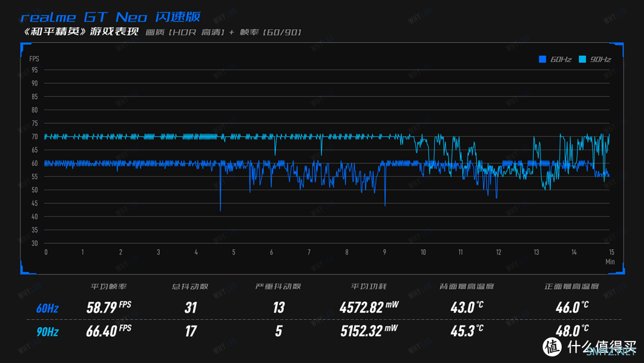Click the FPS axis label
Screen dimensions: 644x363
pyautogui.click(x=34, y=59)
